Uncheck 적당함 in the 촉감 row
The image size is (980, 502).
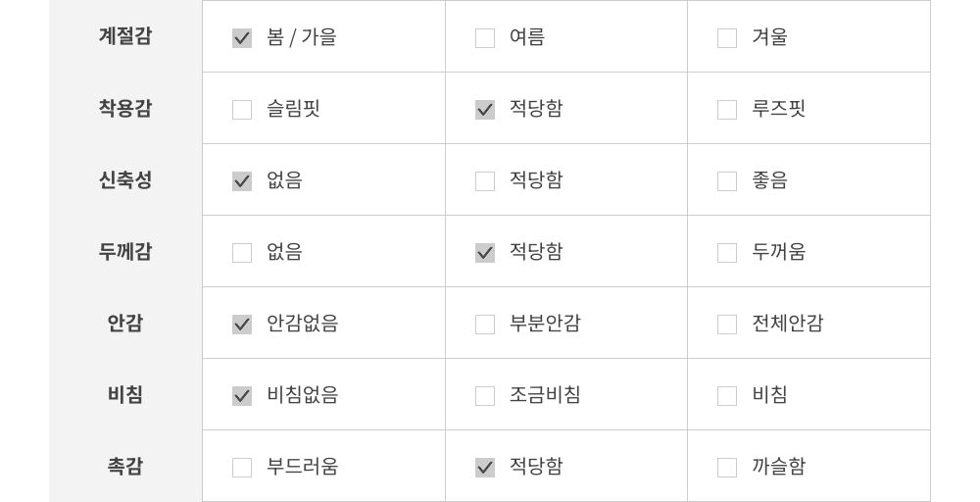pyautogui.click(x=485, y=468)
